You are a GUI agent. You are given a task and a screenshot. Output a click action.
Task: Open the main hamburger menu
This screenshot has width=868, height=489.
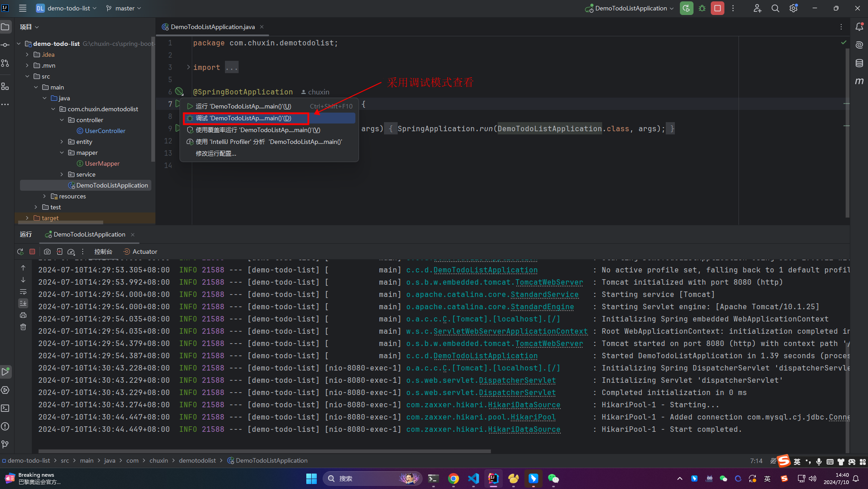(x=23, y=8)
